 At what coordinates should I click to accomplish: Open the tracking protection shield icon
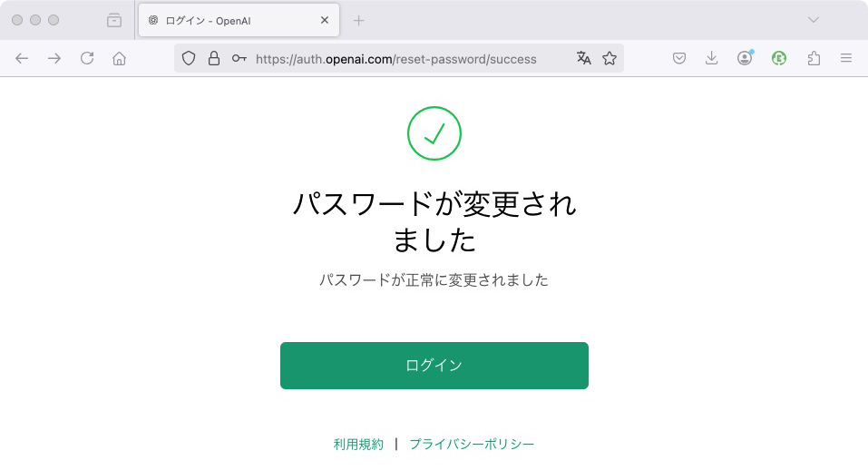[x=189, y=58]
